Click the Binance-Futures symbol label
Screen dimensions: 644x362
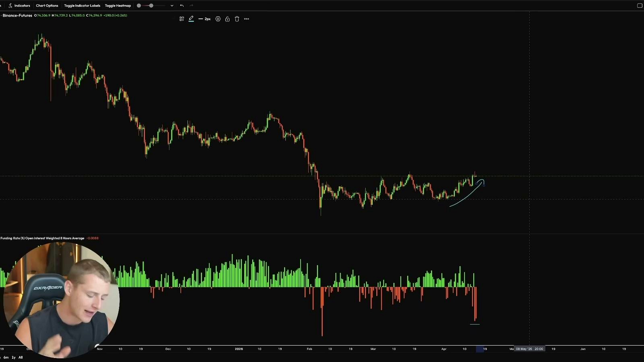tap(17, 15)
